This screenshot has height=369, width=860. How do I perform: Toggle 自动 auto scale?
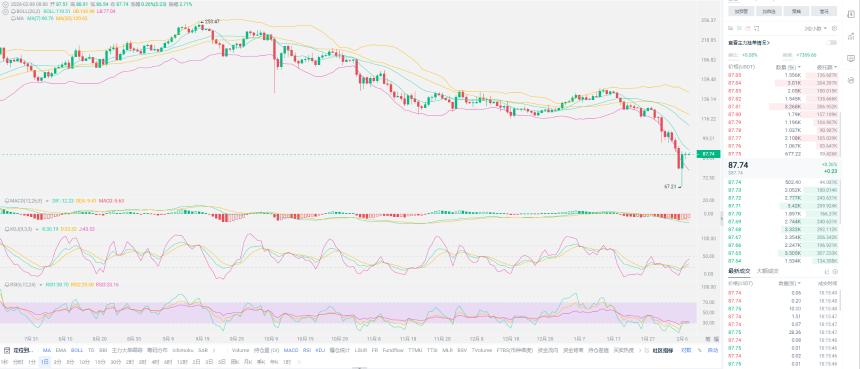[x=712, y=350]
